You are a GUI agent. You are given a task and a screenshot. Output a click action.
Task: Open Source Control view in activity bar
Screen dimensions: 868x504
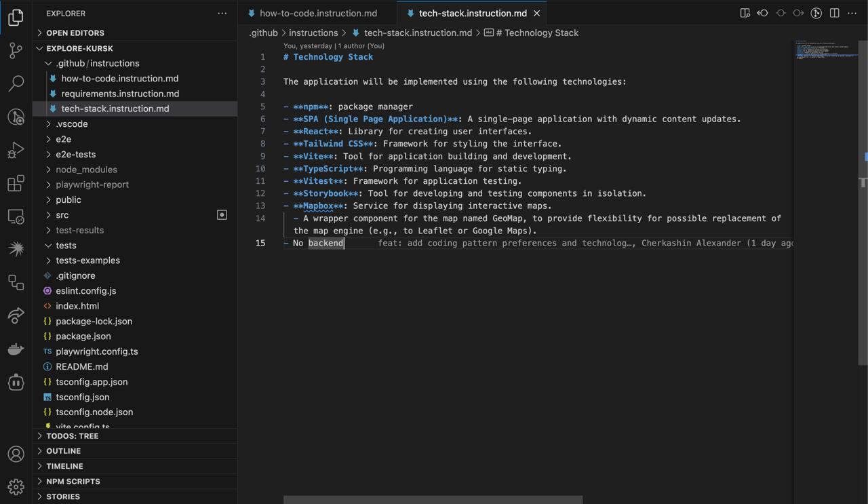[16, 50]
